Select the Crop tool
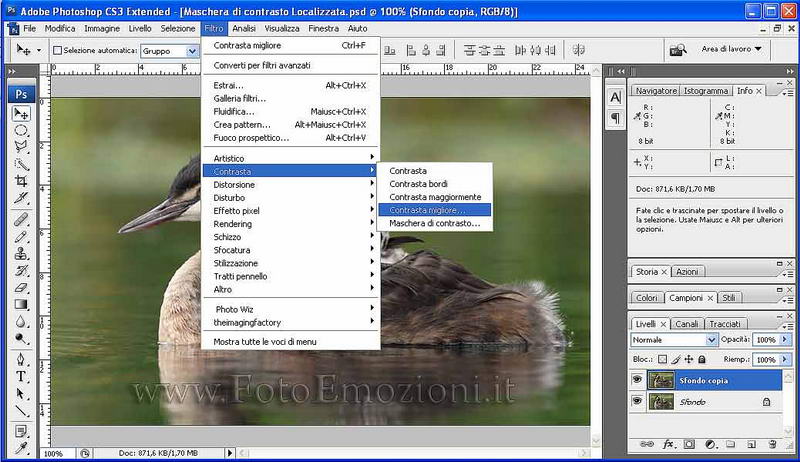This screenshot has height=462, width=800. pyautogui.click(x=21, y=181)
